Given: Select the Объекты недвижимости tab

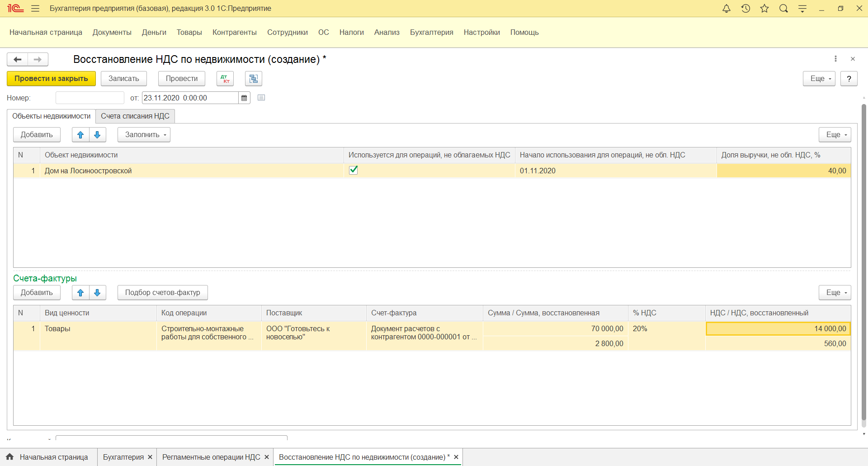Looking at the screenshot, I should coord(52,116).
